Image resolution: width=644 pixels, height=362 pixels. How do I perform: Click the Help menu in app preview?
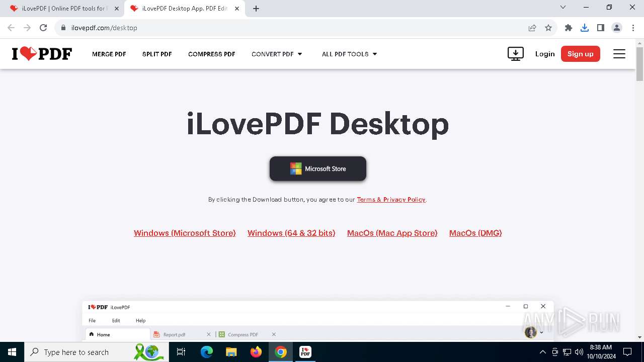tap(140, 320)
